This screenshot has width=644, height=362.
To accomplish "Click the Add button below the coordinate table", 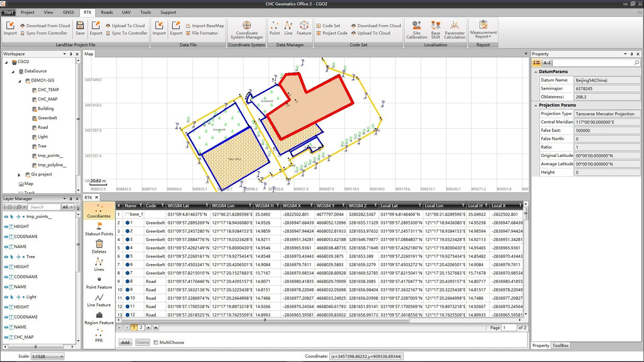I will [x=125, y=342].
